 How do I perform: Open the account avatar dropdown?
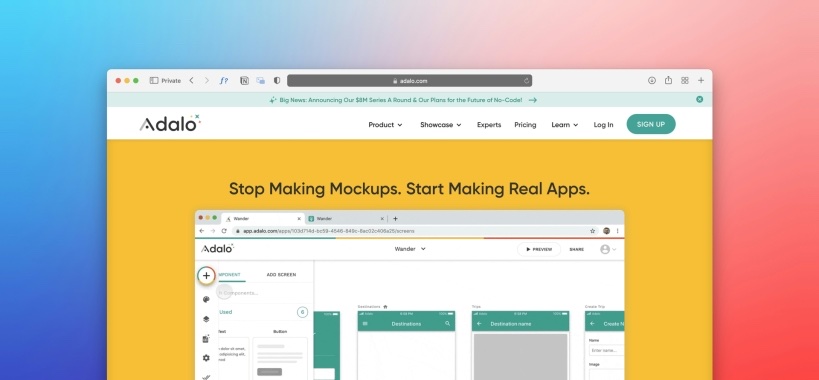tap(608, 250)
